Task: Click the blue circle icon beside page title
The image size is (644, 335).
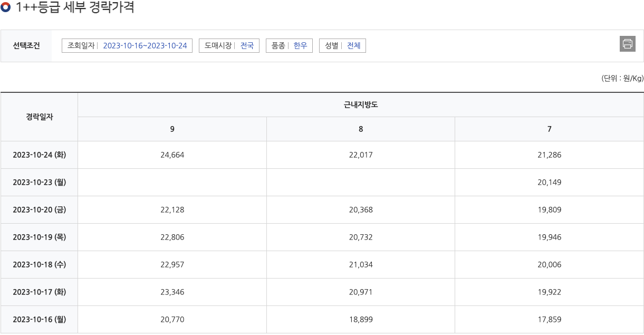Action: tap(6, 8)
